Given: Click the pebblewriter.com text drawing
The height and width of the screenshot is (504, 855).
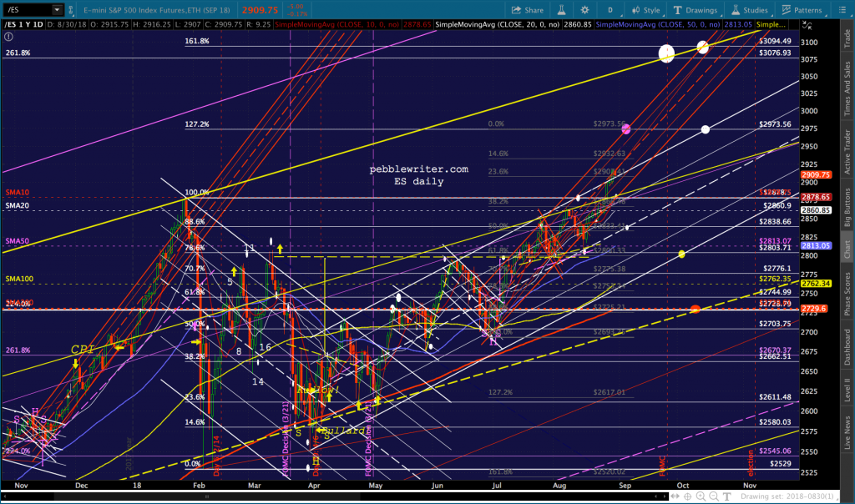Looking at the screenshot, I should point(419,169).
